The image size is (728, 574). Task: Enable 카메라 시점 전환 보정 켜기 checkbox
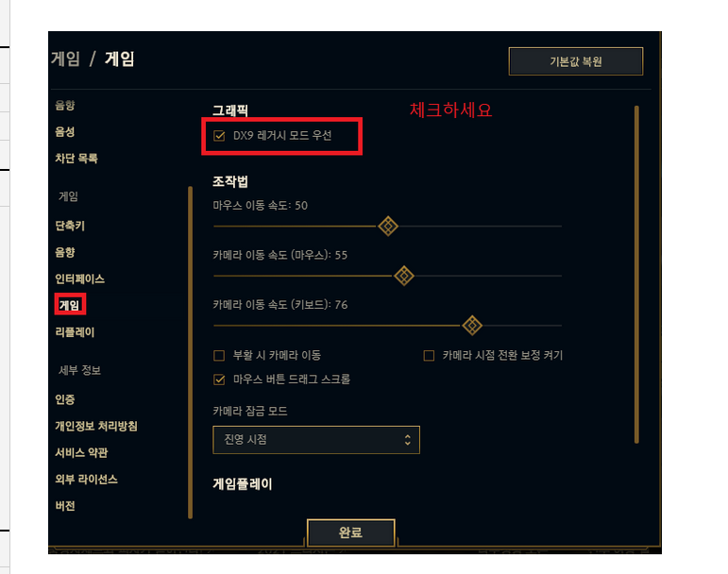coord(429,355)
